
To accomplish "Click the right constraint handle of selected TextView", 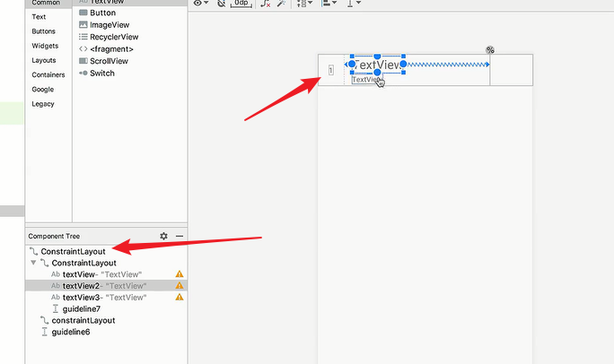I will pyautogui.click(x=403, y=64).
